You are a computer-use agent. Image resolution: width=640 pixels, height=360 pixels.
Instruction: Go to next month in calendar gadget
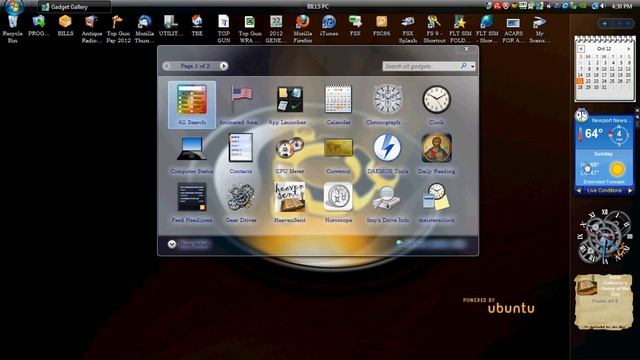coord(629,49)
